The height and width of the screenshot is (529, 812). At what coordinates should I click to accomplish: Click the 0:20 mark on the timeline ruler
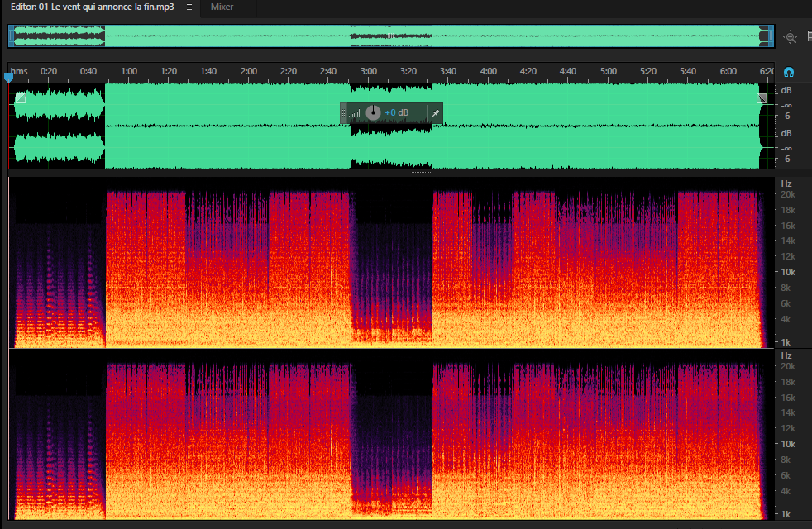49,71
